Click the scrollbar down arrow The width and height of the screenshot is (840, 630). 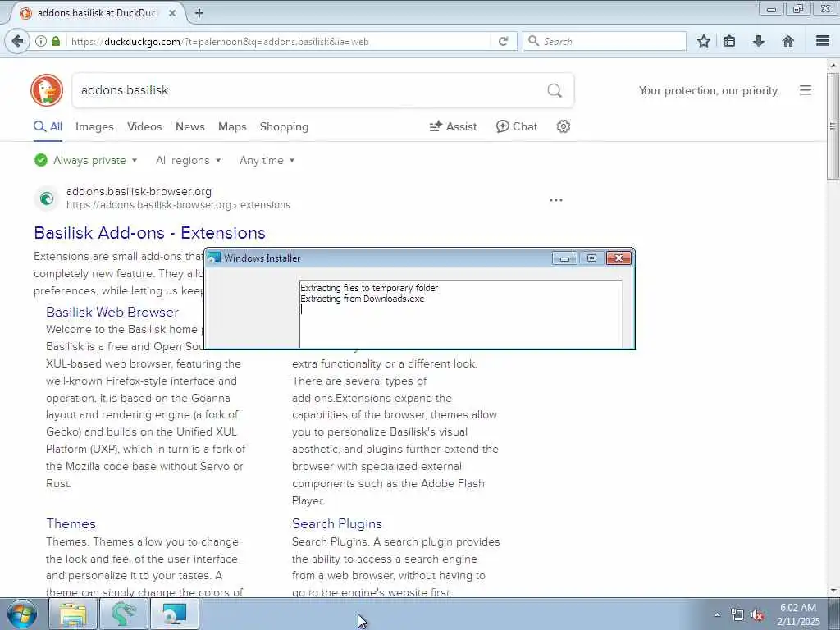[833, 591]
